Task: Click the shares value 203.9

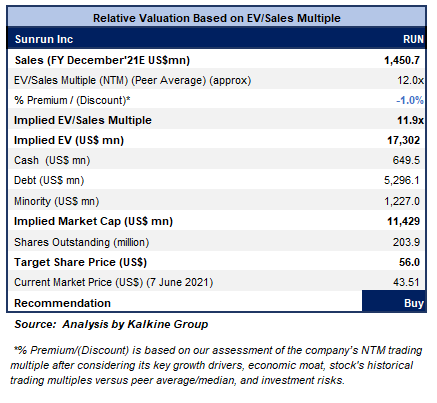Action: [x=406, y=242]
